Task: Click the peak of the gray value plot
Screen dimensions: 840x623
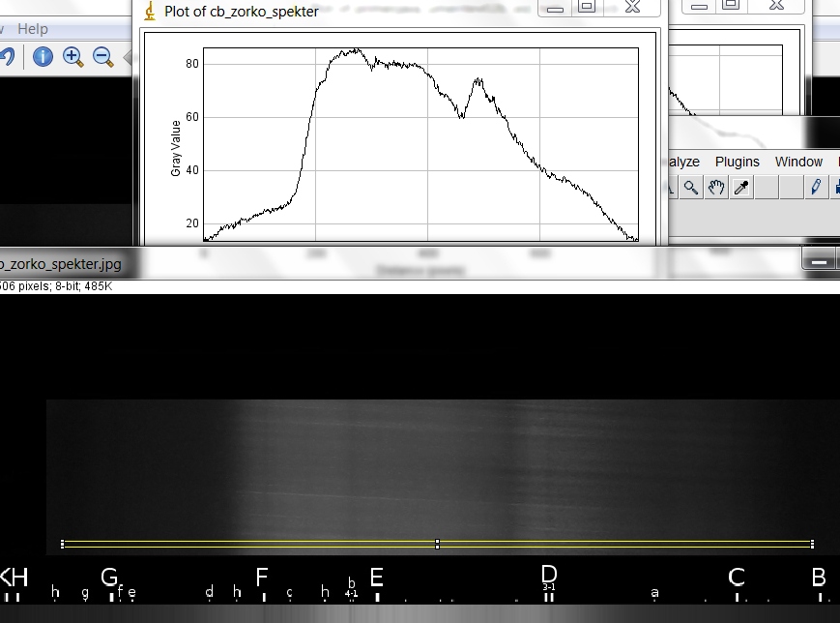Action: (357, 50)
